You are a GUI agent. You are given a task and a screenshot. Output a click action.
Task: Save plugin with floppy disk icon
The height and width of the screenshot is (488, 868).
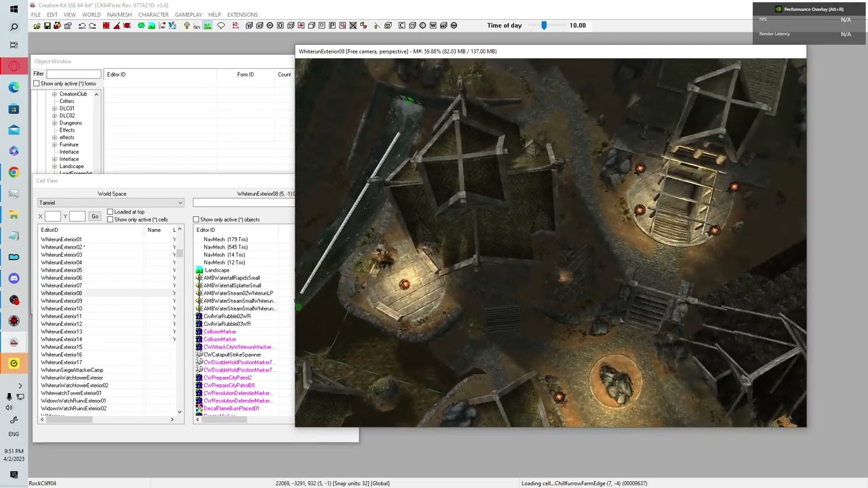coord(47,26)
